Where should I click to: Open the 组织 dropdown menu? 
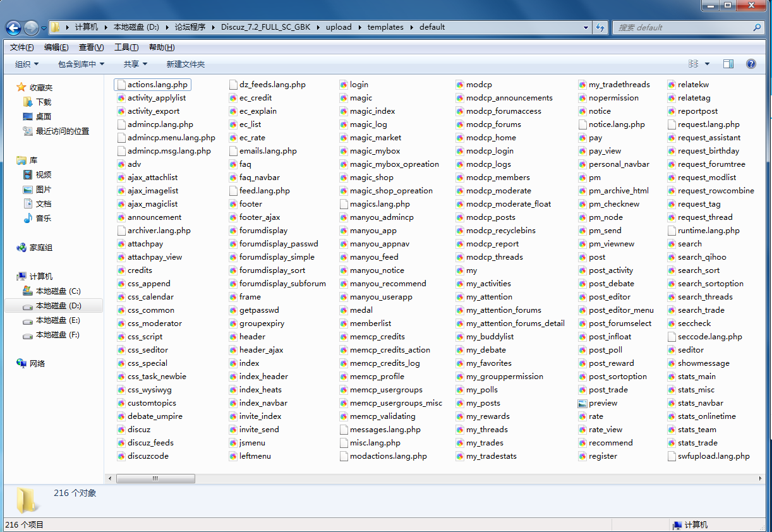[27, 64]
